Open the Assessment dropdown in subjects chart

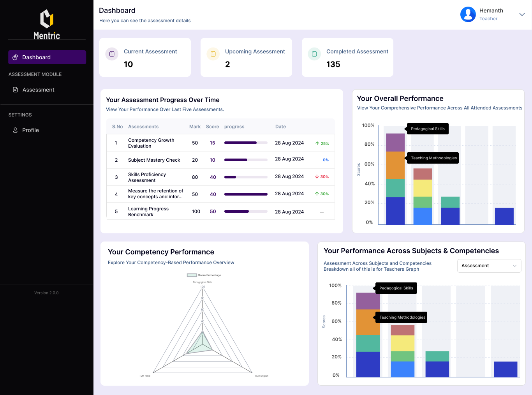[x=489, y=266]
